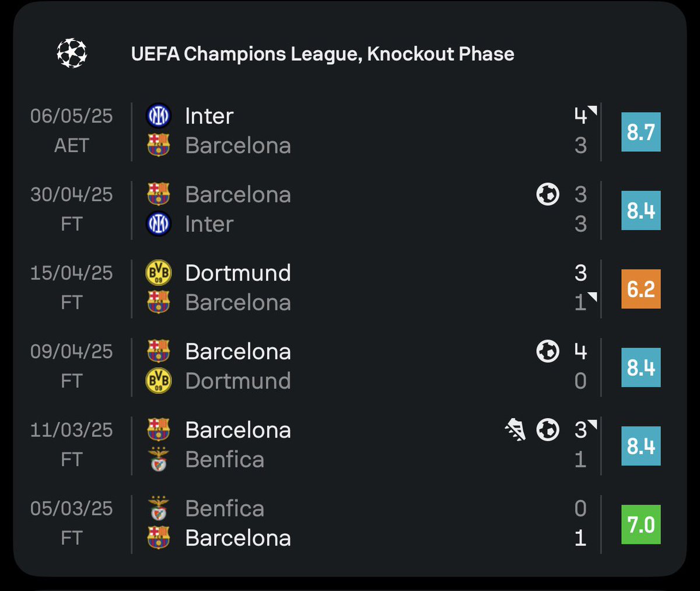Open the orange 6.2 rating badge
The width and height of the screenshot is (700, 591).
point(641,289)
